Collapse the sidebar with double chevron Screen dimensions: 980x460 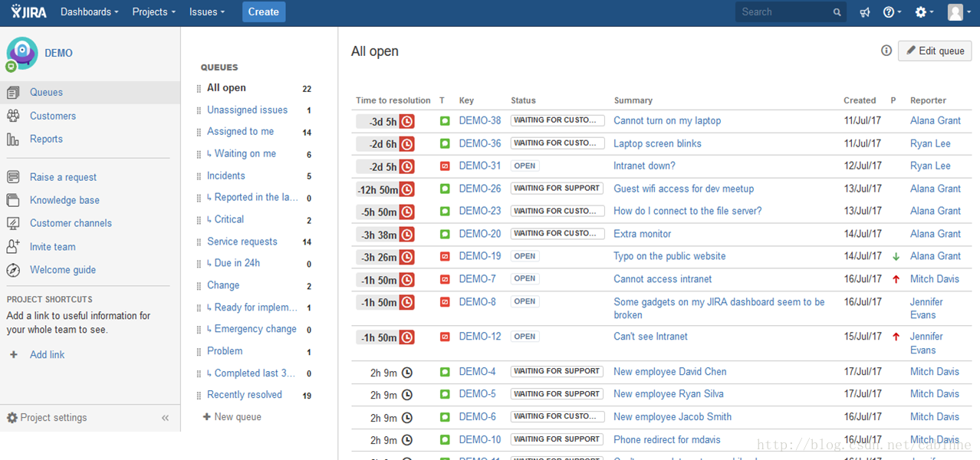[x=165, y=418]
